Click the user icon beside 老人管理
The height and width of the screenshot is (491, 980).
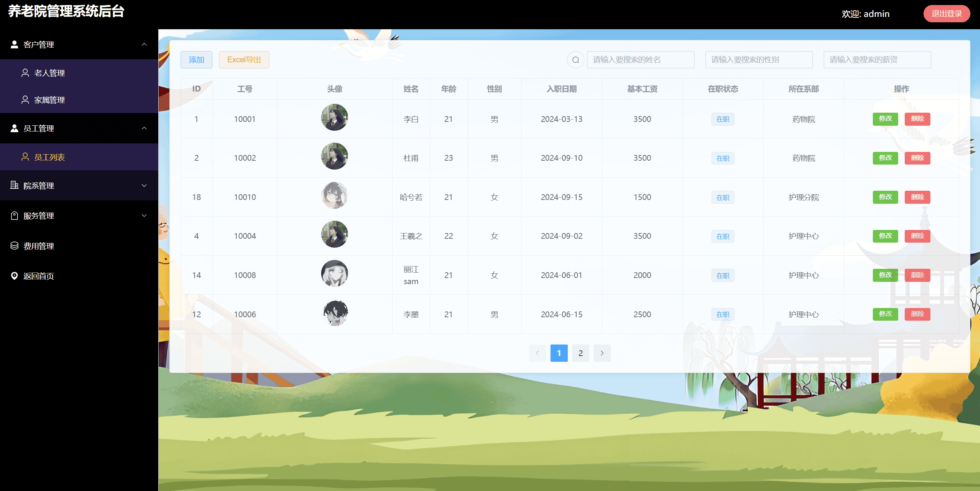click(x=25, y=73)
